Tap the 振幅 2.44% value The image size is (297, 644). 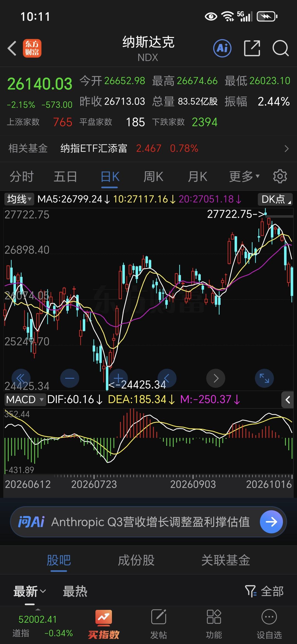pyautogui.click(x=274, y=102)
